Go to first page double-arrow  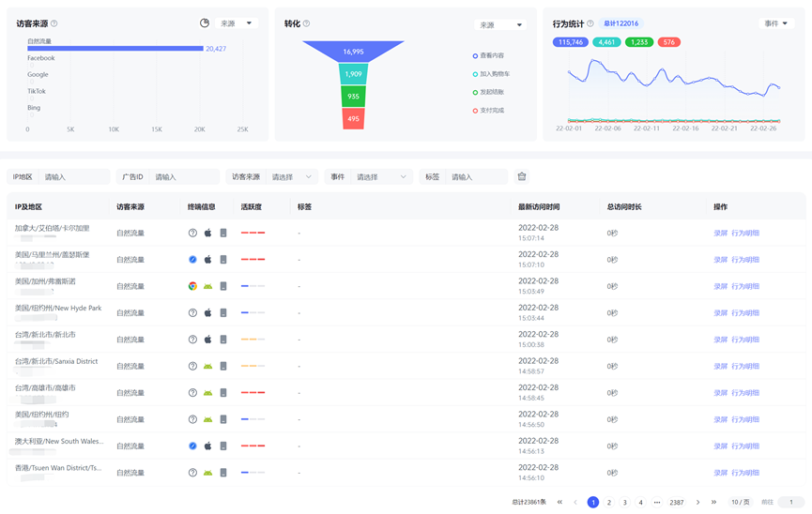(559, 502)
